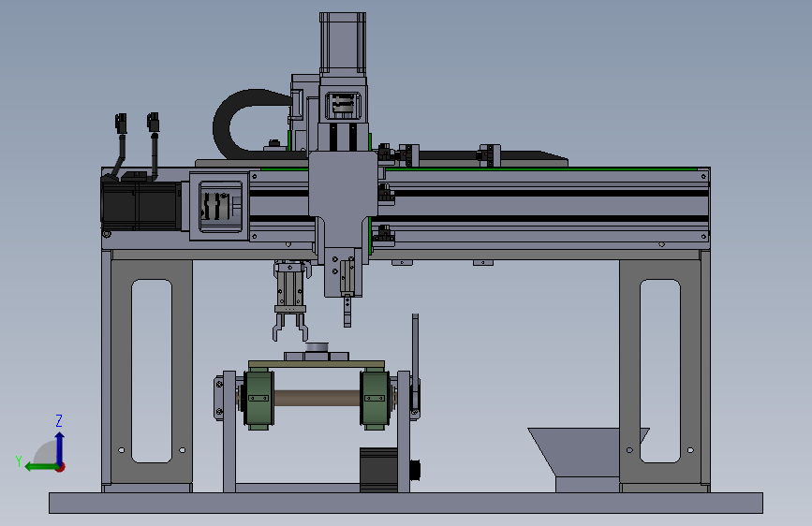The width and height of the screenshot is (812, 526).
Task: Select the black servo motor on the left
Action: pyautogui.click(x=140, y=205)
